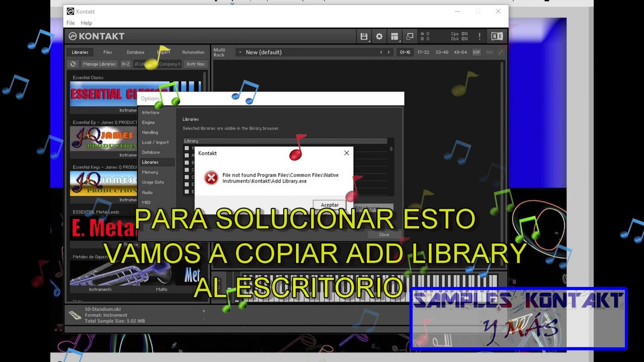The image size is (644, 362).
Task: Click the minimized view icon in the header
Action: [410, 36]
